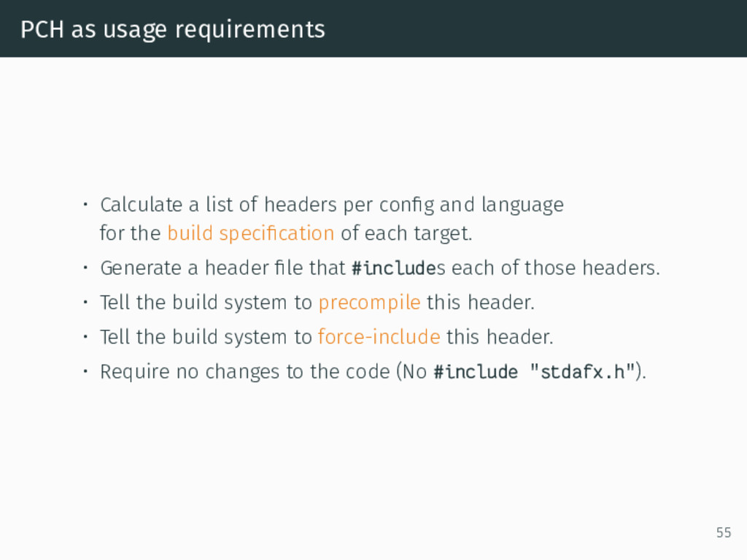Click the slide title "PCH as usage requirements"
The image size is (747, 560).
pyautogui.click(x=172, y=29)
